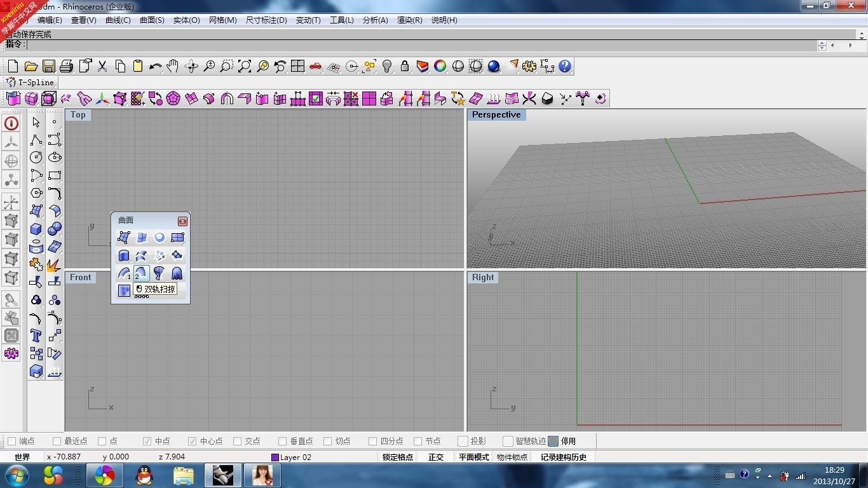Open the Front viewport title menu
The width and height of the screenshot is (868, 488).
[81, 278]
